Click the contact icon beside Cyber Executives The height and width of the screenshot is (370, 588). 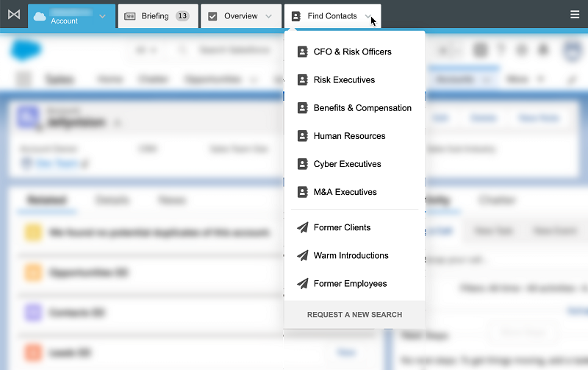click(x=302, y=164)
